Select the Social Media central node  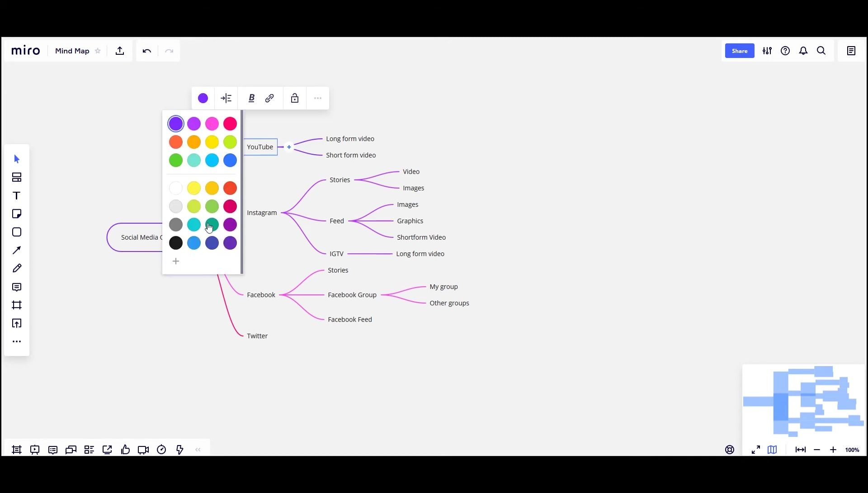[x=135, y=237]
